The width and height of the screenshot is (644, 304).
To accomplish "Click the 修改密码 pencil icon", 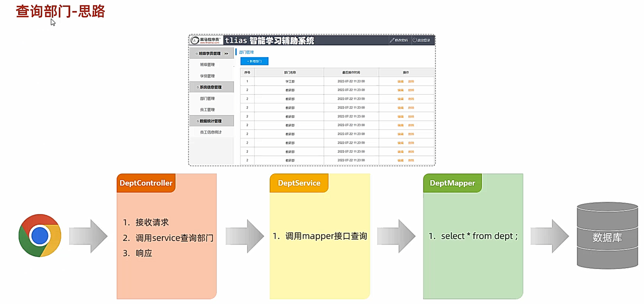I will (392, 40).
